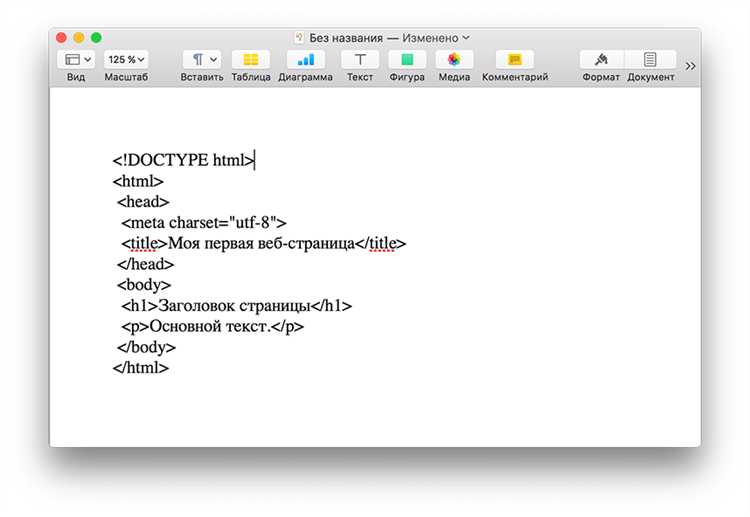This screenshot has height=517, width=750.
Task: Click the opening <html> line
Action: click(x=138, y=181)
